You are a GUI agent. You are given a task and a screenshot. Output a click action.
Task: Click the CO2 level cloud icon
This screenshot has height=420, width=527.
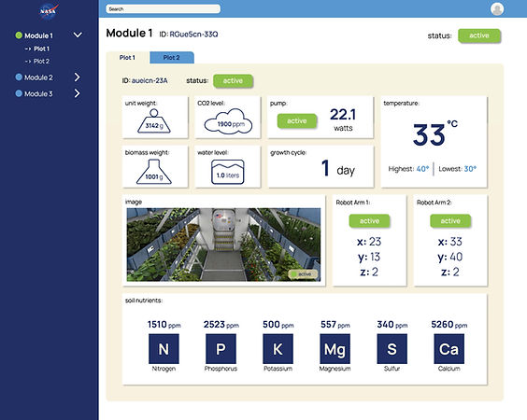pyautogui.click(x=228, y=121)
